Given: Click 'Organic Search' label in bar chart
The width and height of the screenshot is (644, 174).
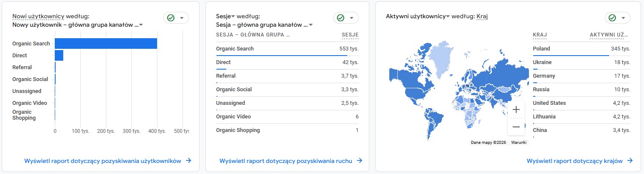Looking at the screenshot, I should (31, 43).
